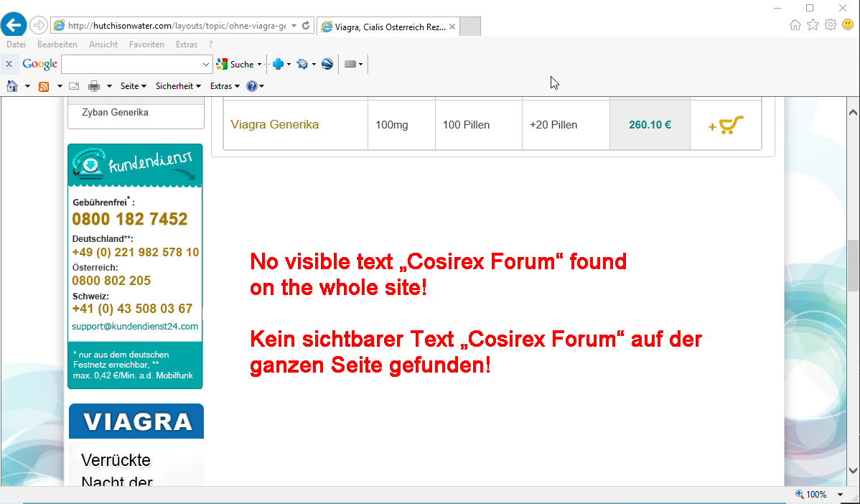Click the printer icon in command bar

(94, 86)
